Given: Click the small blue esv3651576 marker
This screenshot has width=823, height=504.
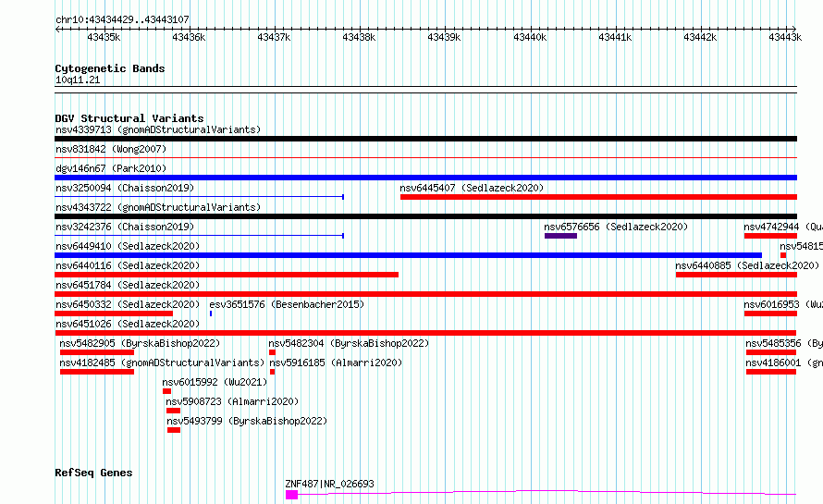Looking at the screenshot, I should point(211,313).
